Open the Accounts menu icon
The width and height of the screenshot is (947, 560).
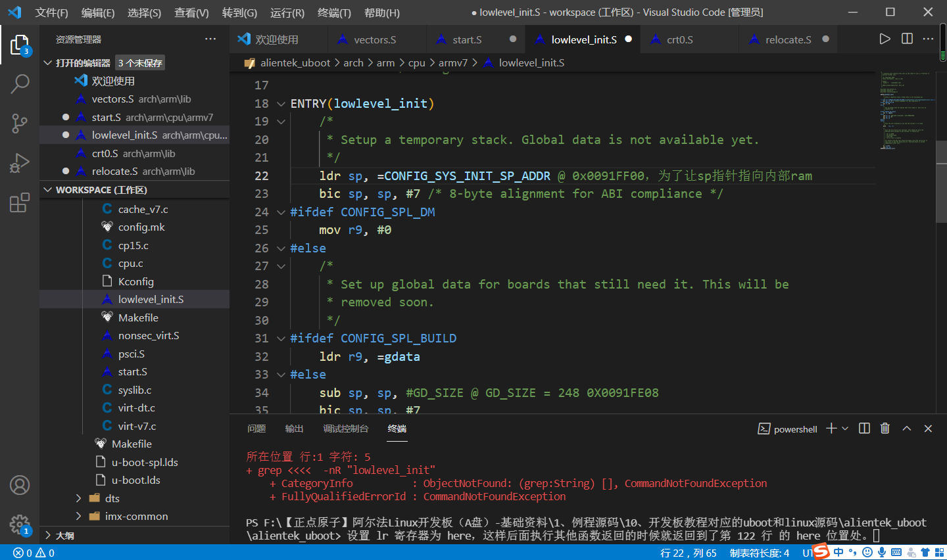pos(20,485)
